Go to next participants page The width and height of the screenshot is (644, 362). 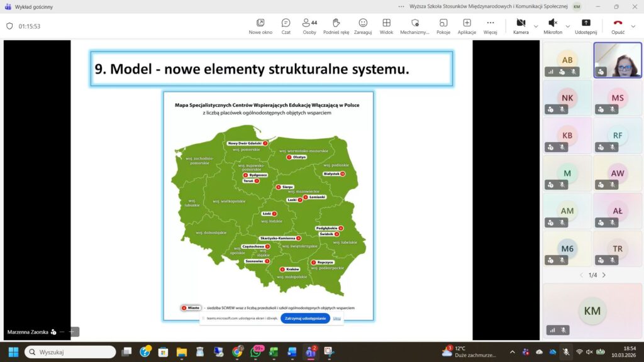(x=604, y=275)
